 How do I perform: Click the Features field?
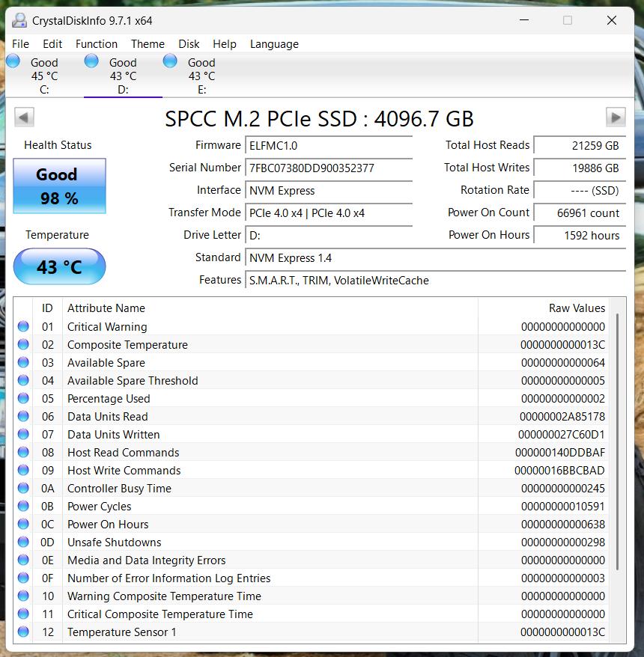[x=436, y=281]
